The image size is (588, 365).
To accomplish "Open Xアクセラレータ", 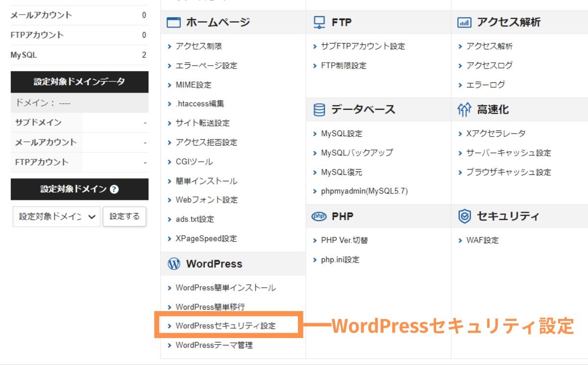I will click(x=496, y=133).
